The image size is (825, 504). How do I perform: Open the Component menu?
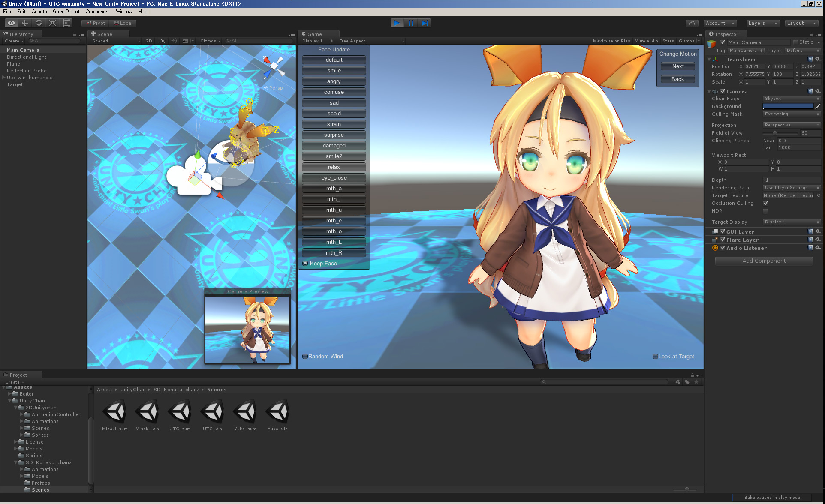[97, 12]
